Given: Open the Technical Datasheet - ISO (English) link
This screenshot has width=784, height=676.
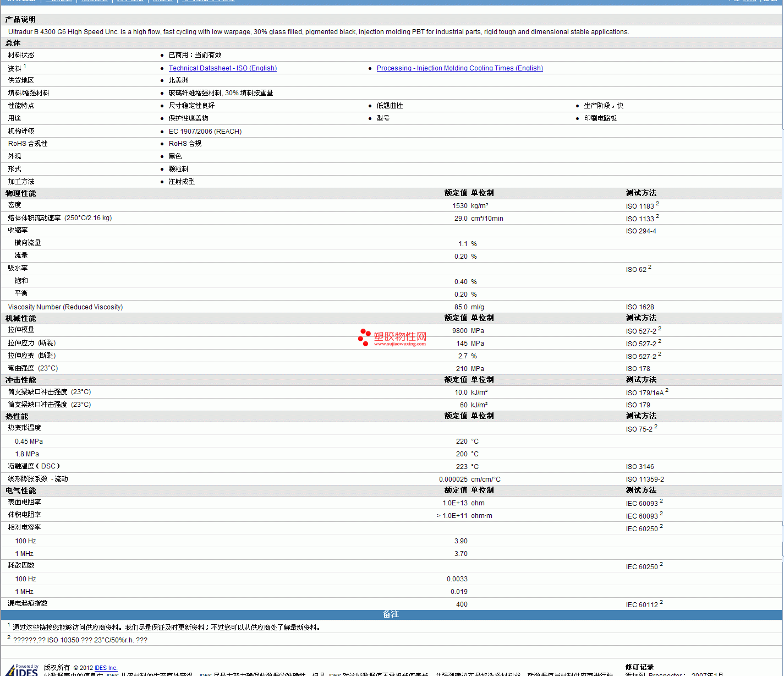Looking at the screenshot, I should [222, 68].
